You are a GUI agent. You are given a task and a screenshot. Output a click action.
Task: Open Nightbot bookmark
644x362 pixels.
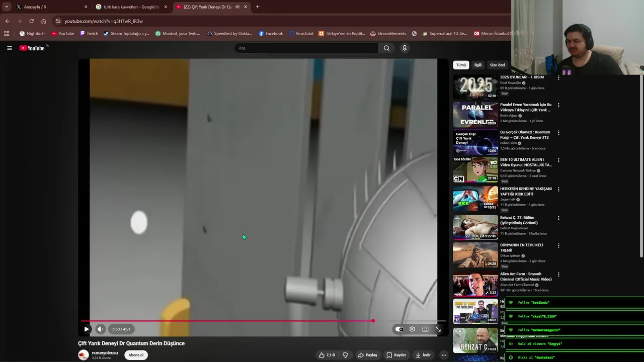(x=32, y=34)
